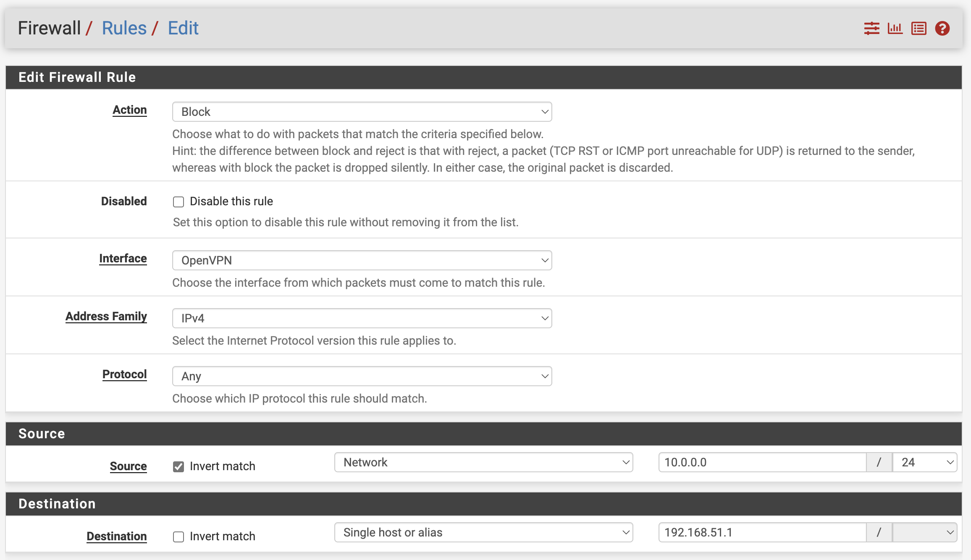Click the red help question mark icon

coord(942,29)
